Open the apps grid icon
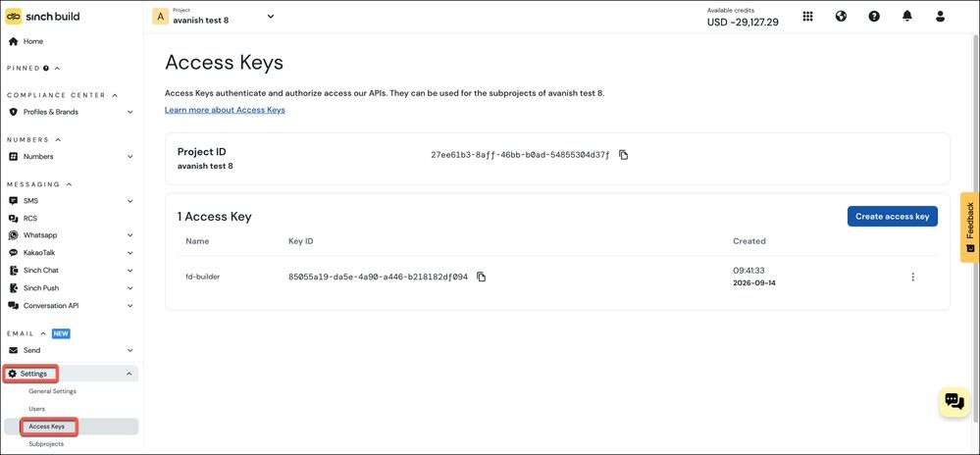This screenshot has width=980, height=455. [807, 17]
